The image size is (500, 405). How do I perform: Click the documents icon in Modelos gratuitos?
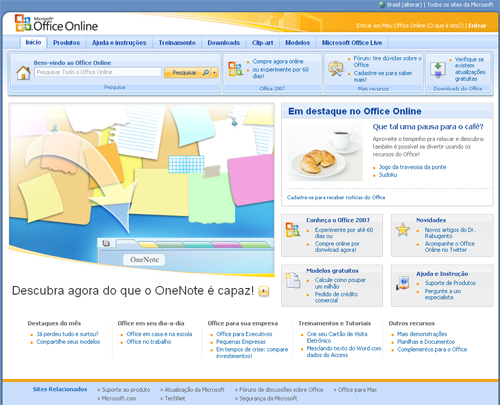293,280
